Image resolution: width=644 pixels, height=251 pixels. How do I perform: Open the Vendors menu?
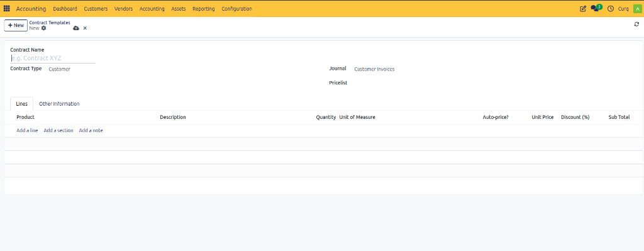pyautogui.click(x=124, y=9)
